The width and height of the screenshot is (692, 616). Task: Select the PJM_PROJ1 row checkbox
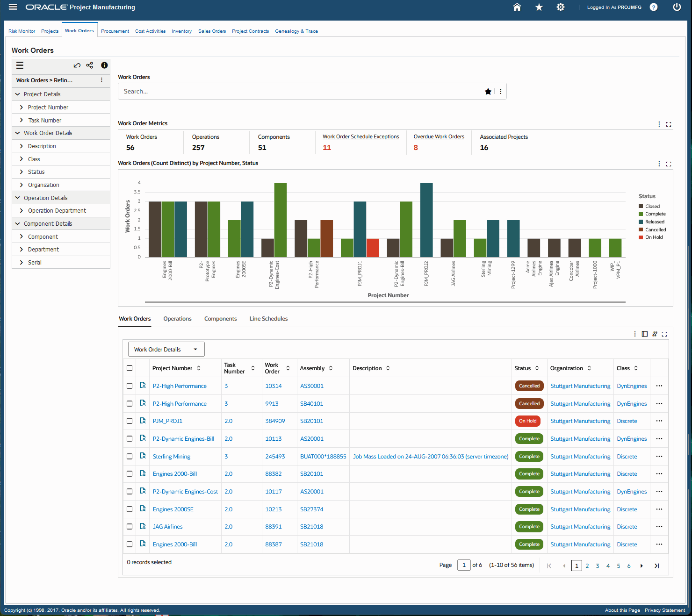pos(130,421)
